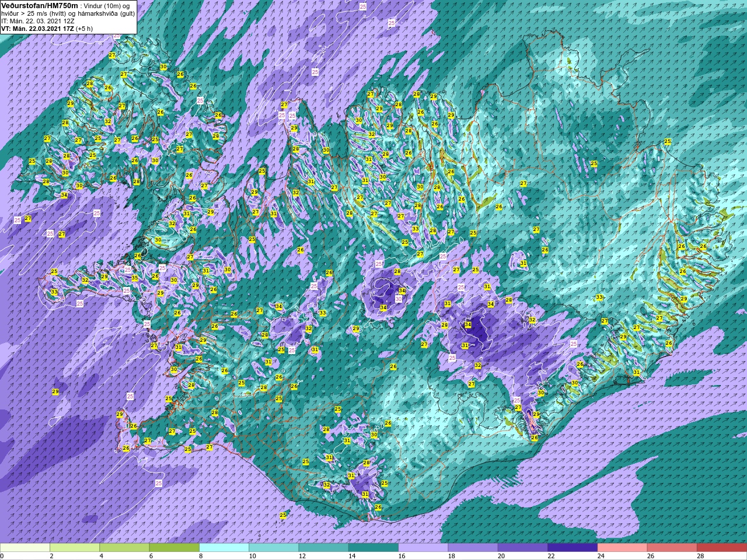Pick the light pink 24–26 legend swatch
Screen dimensions: 747x560
point(623,548)
